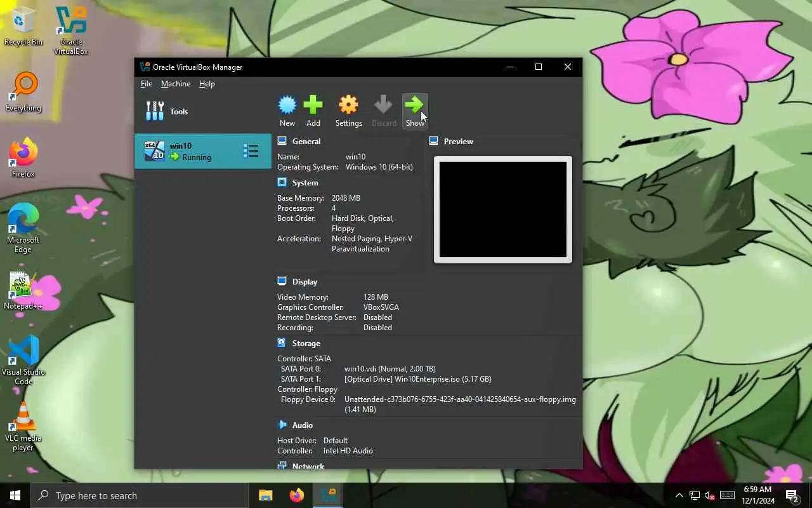Click the New virtual machine icon
Screen dimensions: 812x508
(287, 105)
